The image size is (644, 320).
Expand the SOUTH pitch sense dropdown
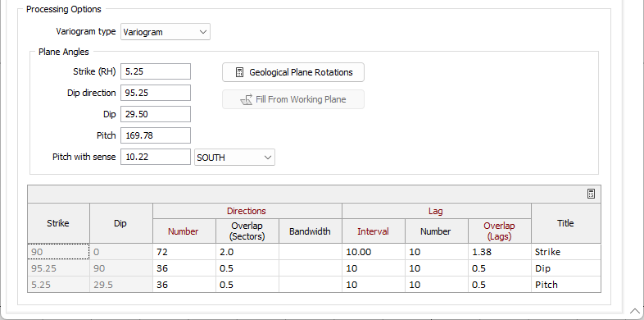[x=234, y=157]
